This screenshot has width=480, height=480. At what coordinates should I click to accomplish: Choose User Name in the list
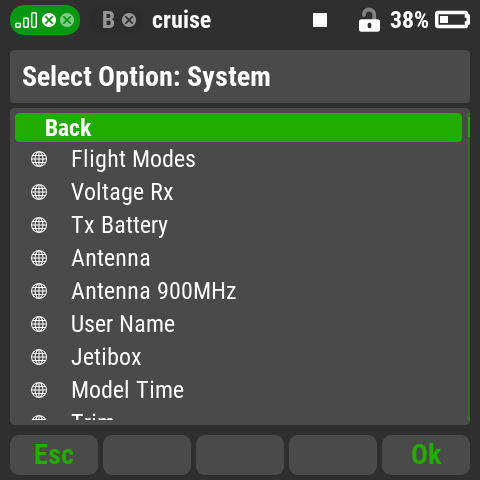(238, 324)
